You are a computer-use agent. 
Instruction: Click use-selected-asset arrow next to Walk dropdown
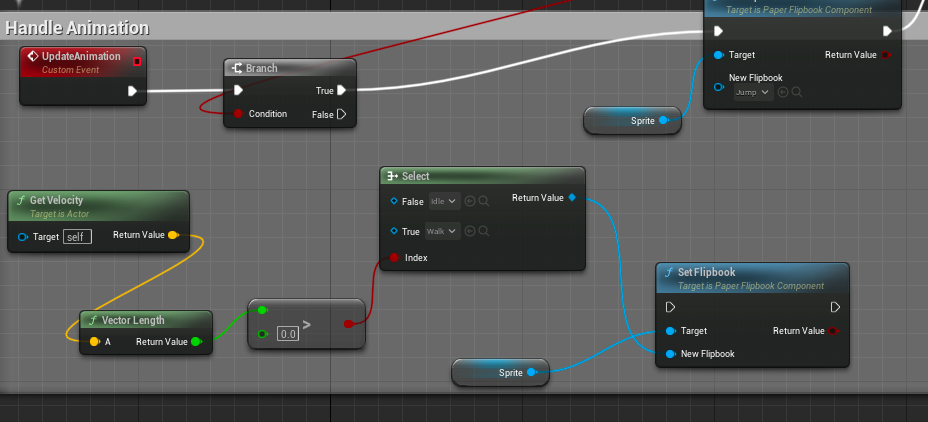pyautogui.click(x=470, y=231)
